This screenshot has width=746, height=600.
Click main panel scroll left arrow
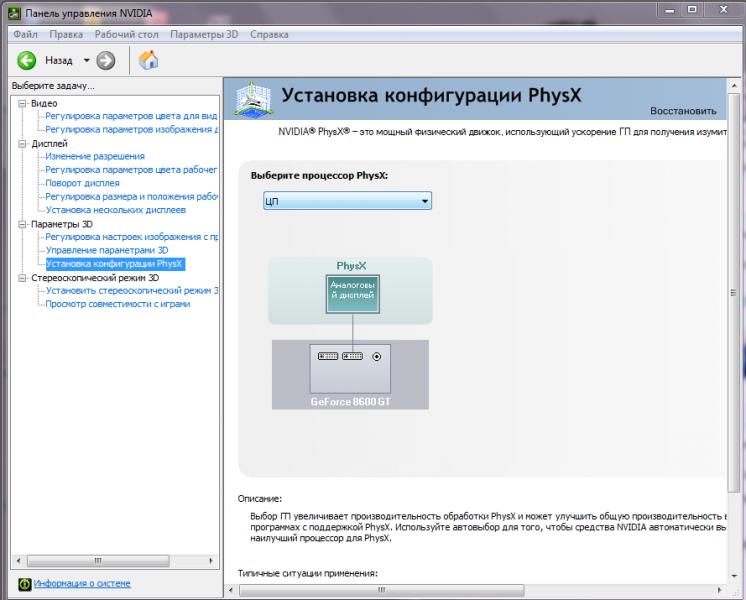click(x=231, y=590)
